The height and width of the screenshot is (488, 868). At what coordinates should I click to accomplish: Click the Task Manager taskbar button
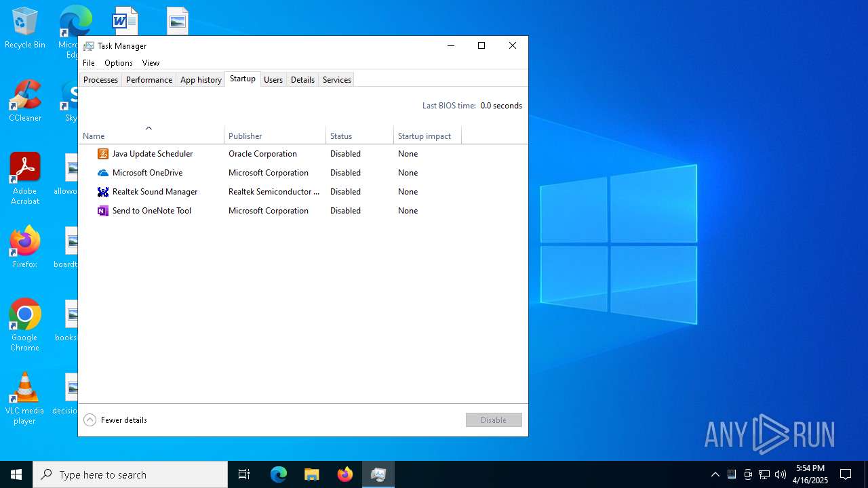[x=378, y=474]
